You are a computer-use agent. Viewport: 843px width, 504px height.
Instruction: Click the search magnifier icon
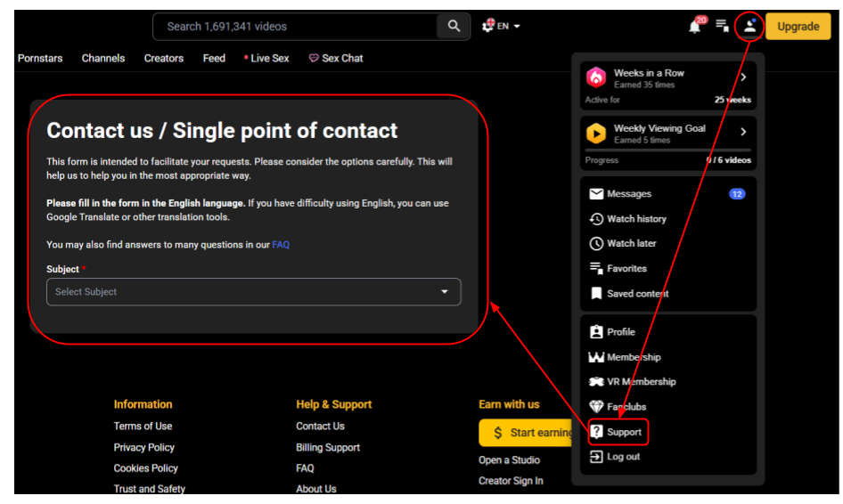[x=454, y=27]
